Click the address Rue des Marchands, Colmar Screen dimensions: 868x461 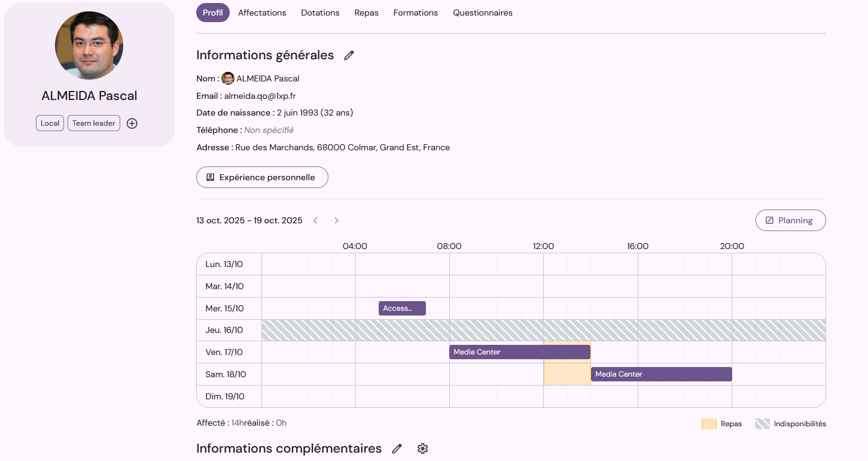[x=343, y=147]
